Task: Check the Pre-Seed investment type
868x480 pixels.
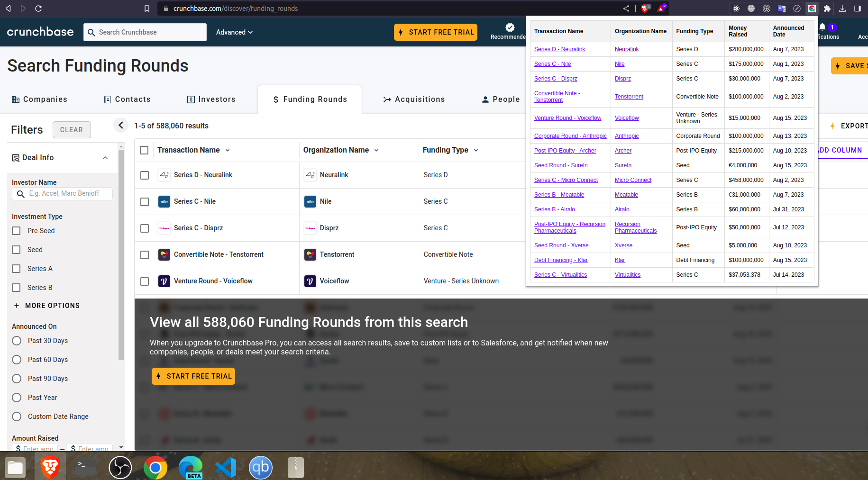Action: (x=16, y=231)
